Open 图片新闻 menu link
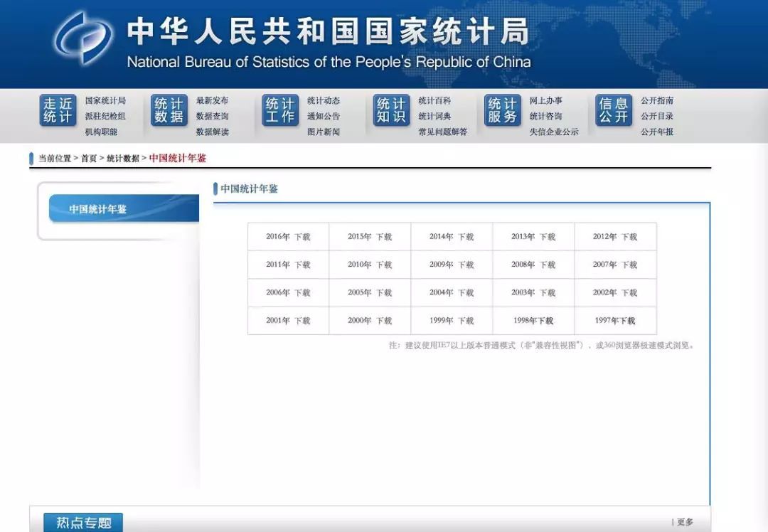This screenshot has height=532, width=768. pyautogui.click(x=324, y=132)
